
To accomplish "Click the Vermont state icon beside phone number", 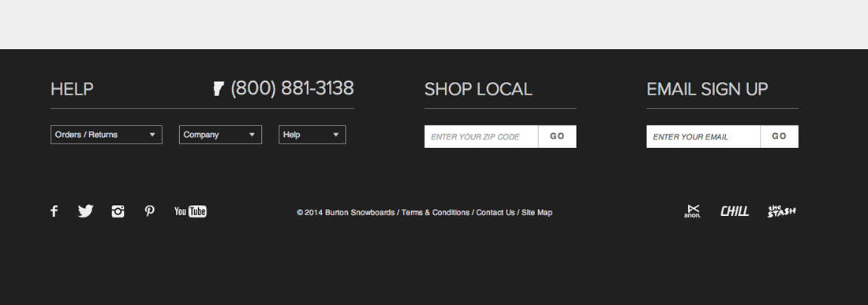I will pos(218,88).
